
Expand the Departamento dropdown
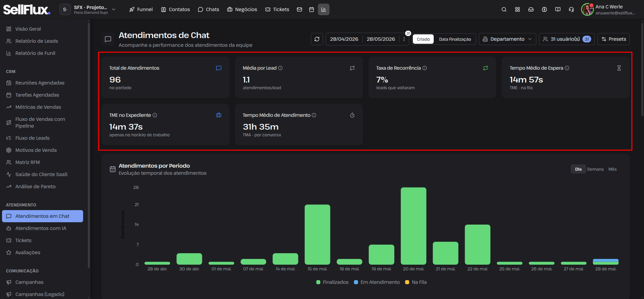coord(507,39)
